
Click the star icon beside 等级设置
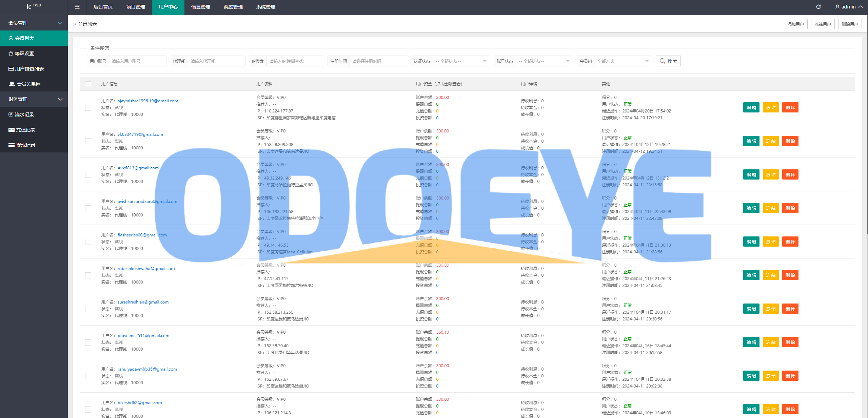tap(11, 54)
